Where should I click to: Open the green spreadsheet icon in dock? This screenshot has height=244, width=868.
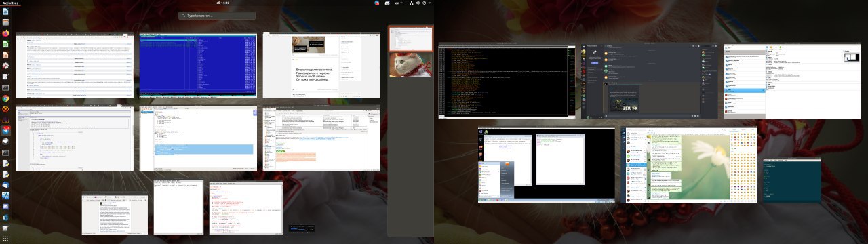click(5, 43)
